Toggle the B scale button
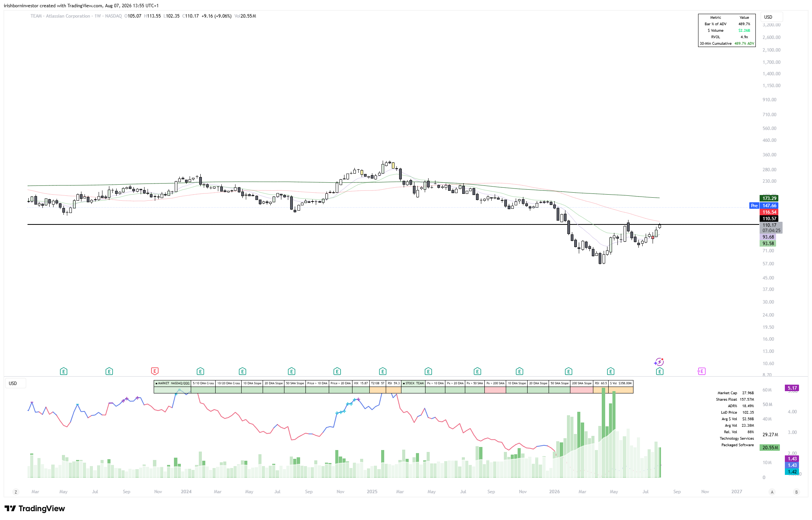 click(x=796, y=492)
